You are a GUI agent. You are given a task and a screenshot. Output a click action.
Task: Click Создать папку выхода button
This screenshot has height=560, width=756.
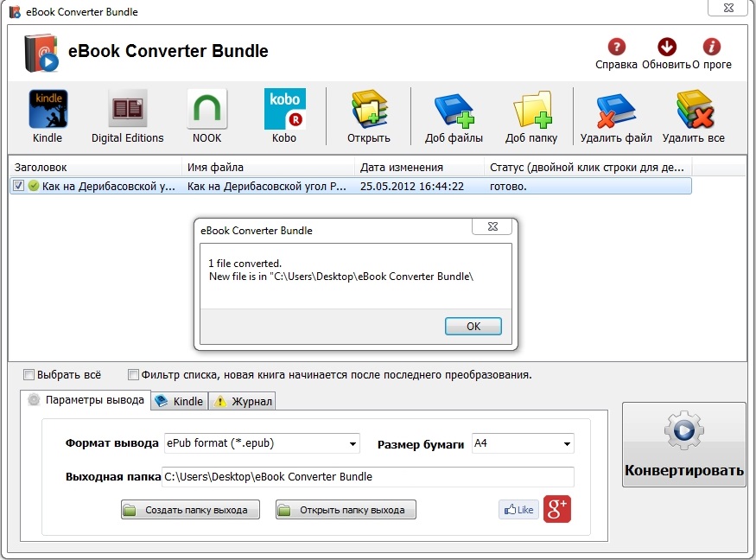coord(190,510)
